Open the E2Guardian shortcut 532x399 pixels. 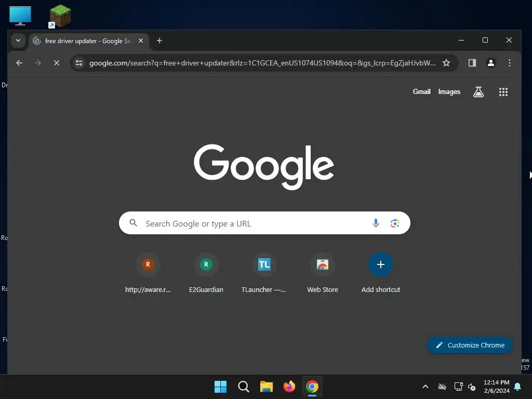206,274
